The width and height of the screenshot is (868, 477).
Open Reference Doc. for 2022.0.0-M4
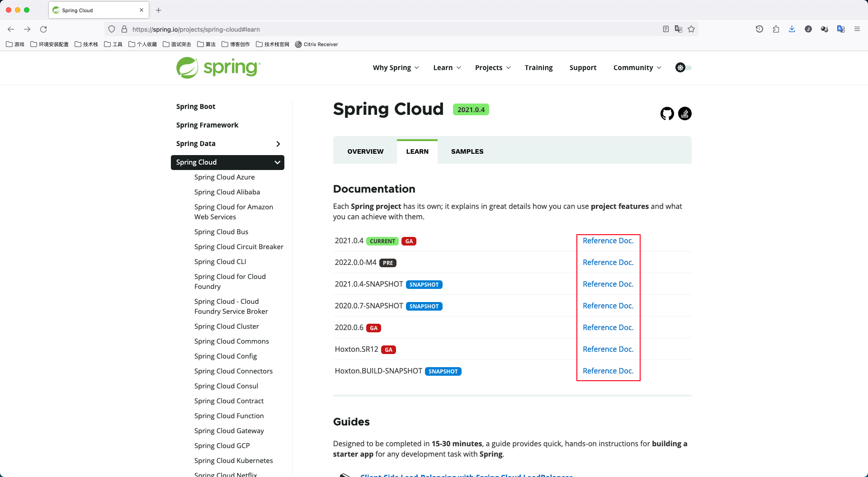tap(608, 262)
